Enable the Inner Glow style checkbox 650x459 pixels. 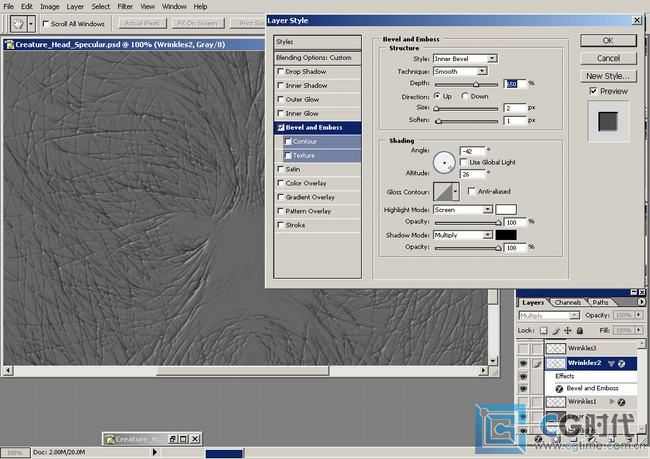click(281, 113)
